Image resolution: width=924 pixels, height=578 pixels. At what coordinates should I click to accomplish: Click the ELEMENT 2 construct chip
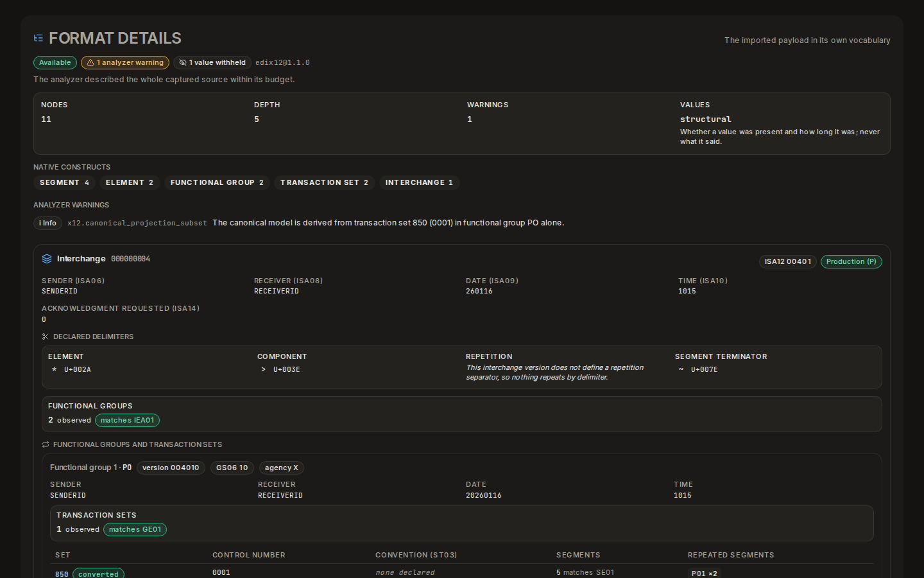(x=130, y=183)
